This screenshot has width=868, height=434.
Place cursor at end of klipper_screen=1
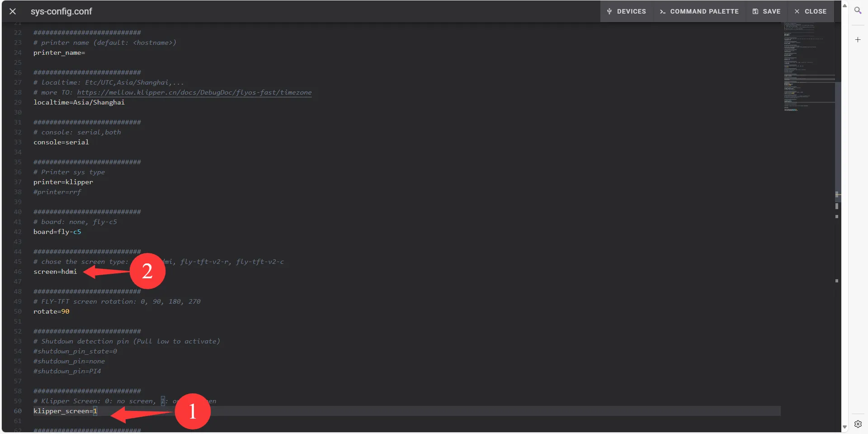pyautogui.click(x=97, y=411)
